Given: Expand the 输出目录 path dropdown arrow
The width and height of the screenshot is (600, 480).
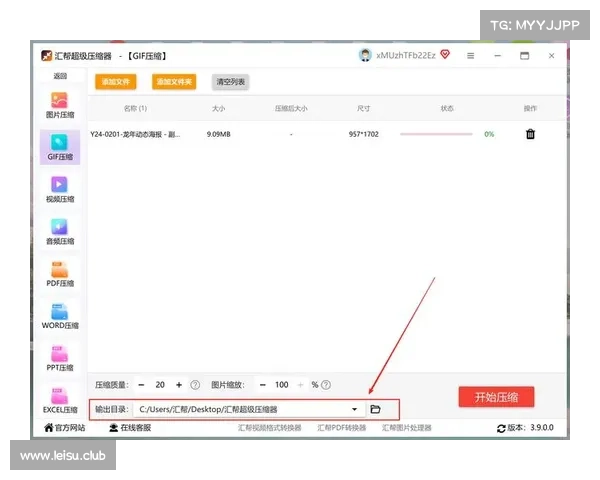Looking at the screenshot, I should 354,409.
